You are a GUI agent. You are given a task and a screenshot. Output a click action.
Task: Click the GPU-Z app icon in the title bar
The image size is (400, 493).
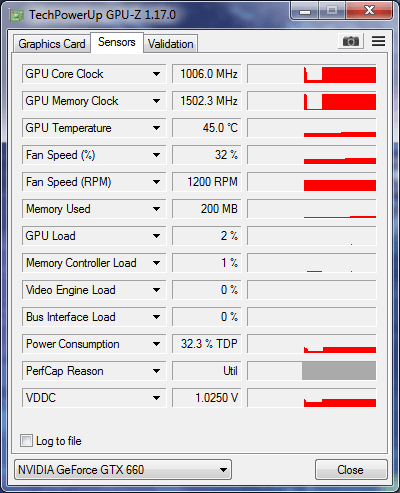point(17,15)
